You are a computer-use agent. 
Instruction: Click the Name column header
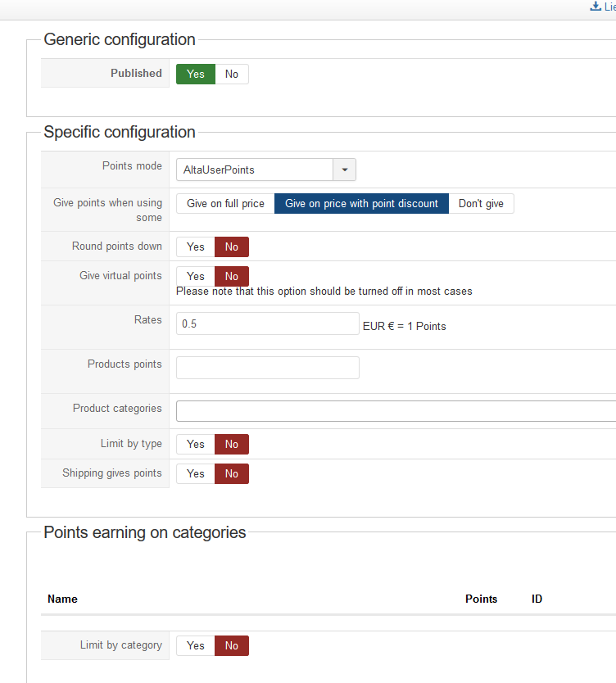pos(63,599)
